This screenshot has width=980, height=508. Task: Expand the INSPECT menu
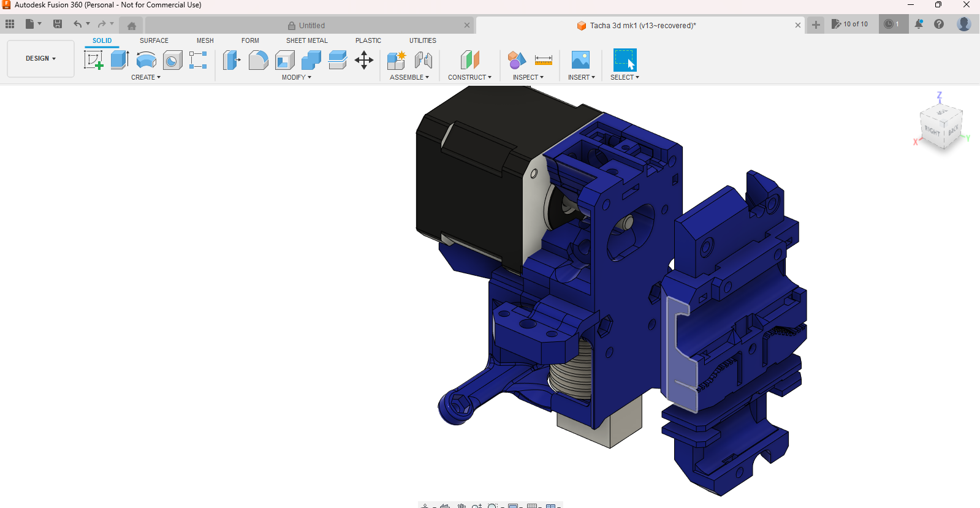click(x=528, y=77)
